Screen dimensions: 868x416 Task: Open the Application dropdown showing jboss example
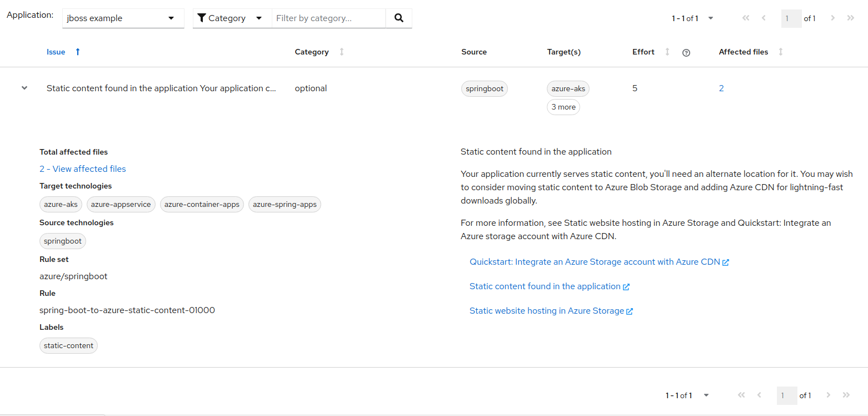pyautogui.click(x=123, y=18)
